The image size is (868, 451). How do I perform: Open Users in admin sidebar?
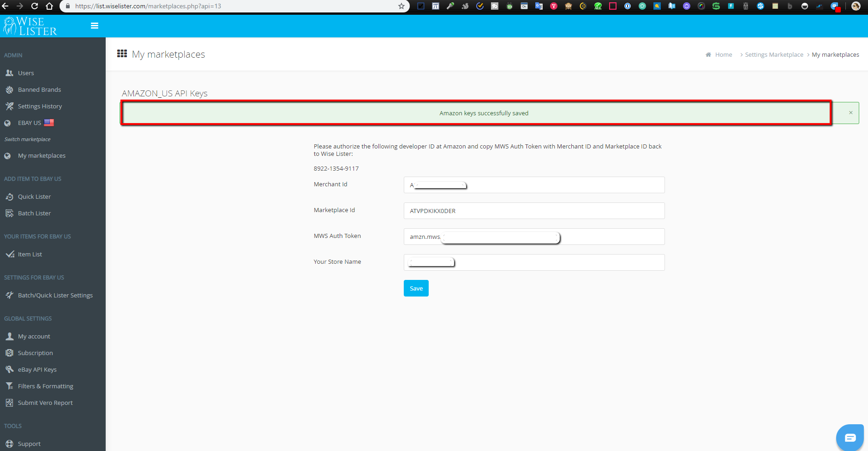[26, 73]
